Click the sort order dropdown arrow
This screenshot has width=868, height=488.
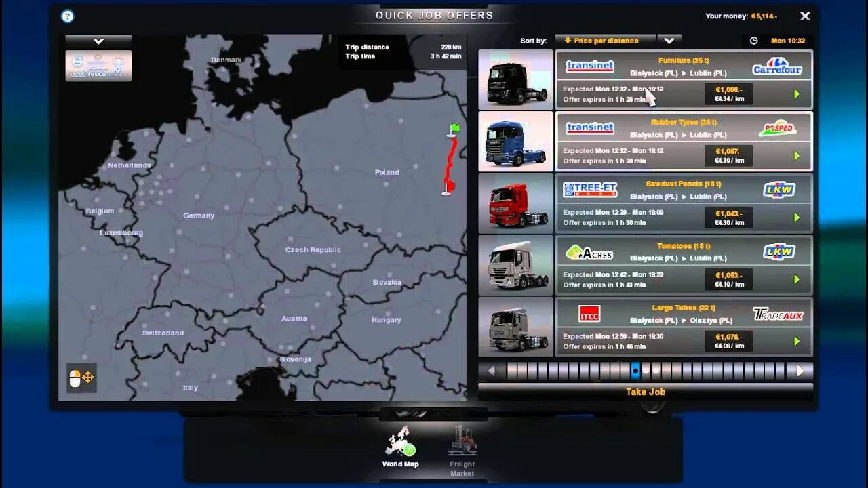669,41
